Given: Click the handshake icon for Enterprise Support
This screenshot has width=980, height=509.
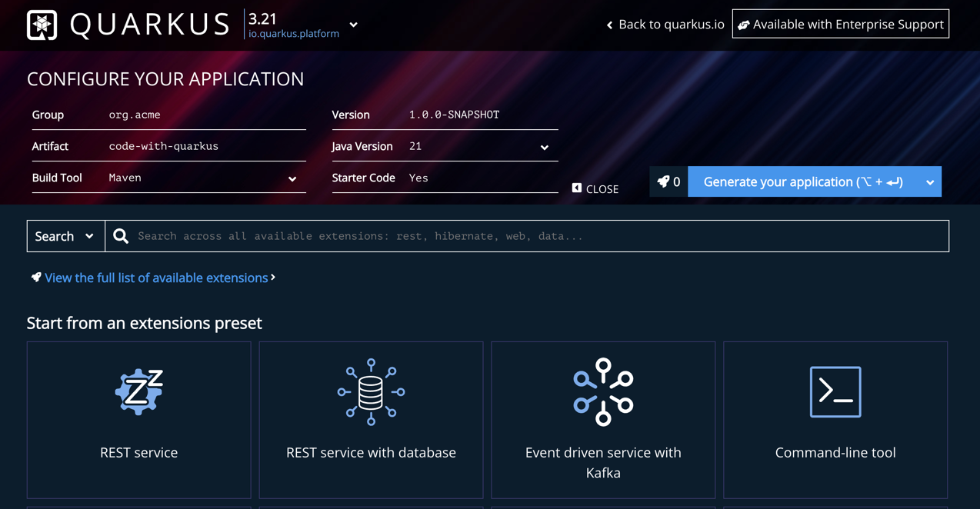Looking at the screenshot, I should coord(743,25).
